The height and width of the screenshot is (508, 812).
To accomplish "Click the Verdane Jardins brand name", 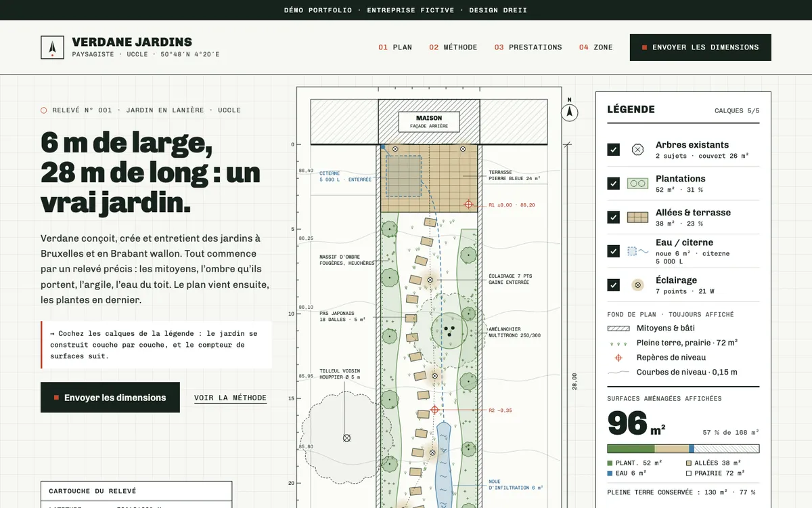I will pos(132,42).
